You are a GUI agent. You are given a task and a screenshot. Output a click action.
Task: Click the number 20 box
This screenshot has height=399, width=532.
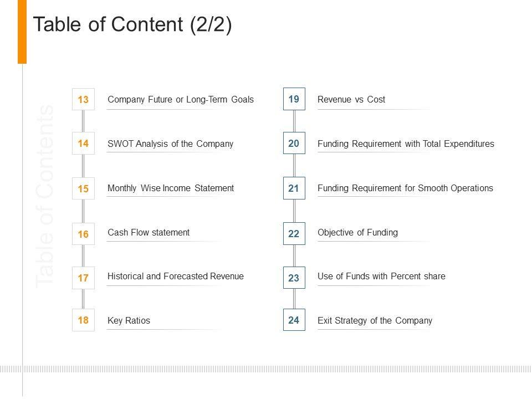[294, 144]
